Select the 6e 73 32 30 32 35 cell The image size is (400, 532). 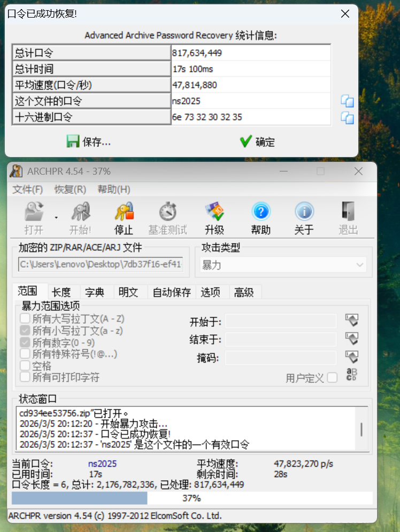coord(251,117)
